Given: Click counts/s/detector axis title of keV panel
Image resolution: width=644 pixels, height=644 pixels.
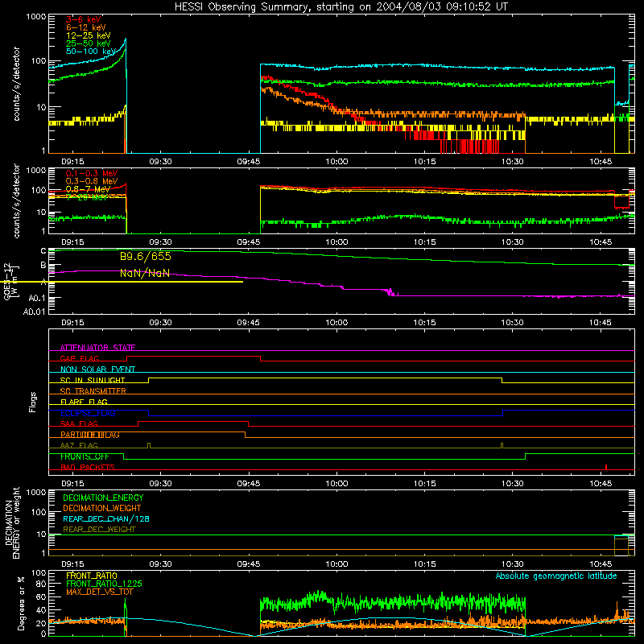Looking at the screenshot, I should point(17,84).
